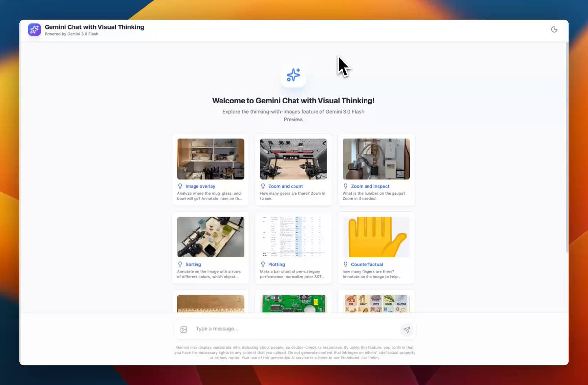Click the Gemini may display inaccurate info disclaimer
This screenshot has width=588, height=385.
[295, 353]
